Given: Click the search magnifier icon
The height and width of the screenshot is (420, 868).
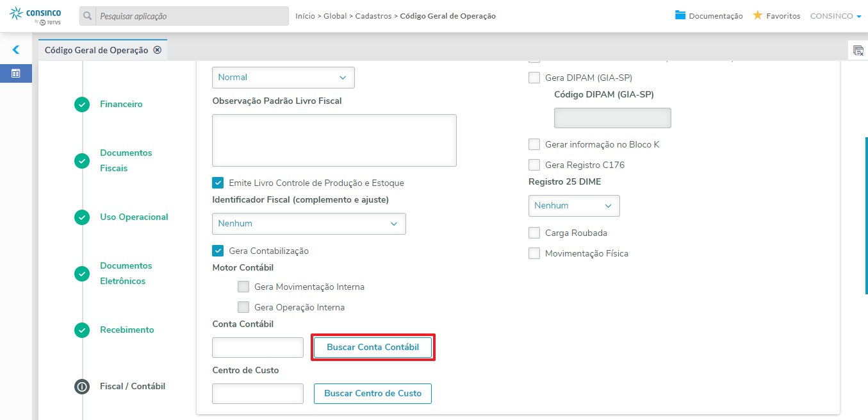Looking at the screenshot, I should pos(88,16).
